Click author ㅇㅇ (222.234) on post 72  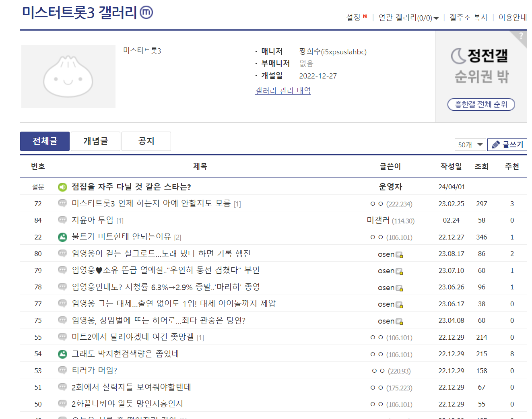[x=391, y=204]
